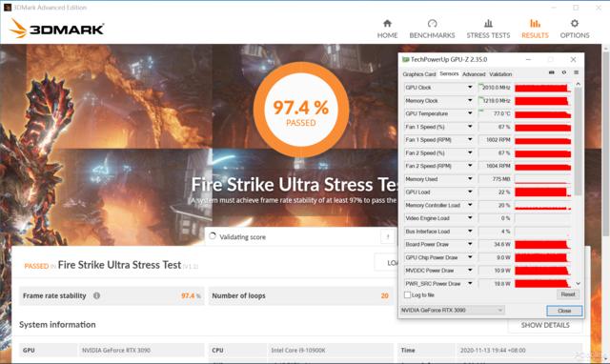610x364 pixels.
Task: Open GPU Load sensor dropdown
Action: click(x=470, y=192)
